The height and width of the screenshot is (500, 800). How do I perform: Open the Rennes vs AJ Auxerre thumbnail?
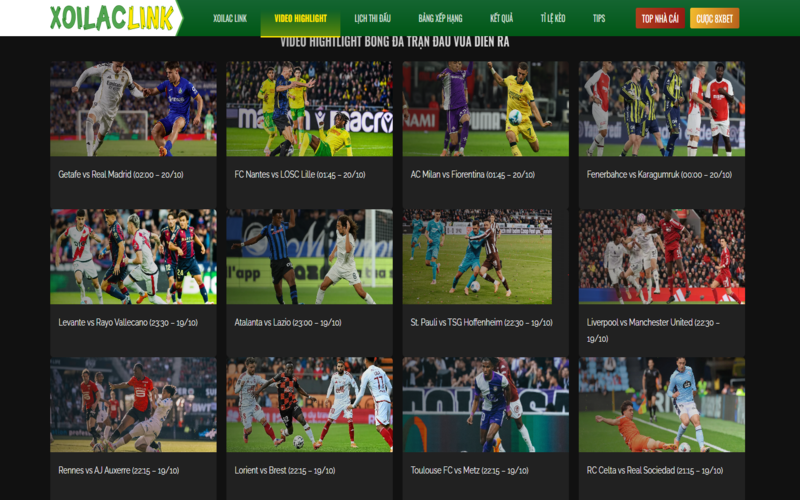133,404
